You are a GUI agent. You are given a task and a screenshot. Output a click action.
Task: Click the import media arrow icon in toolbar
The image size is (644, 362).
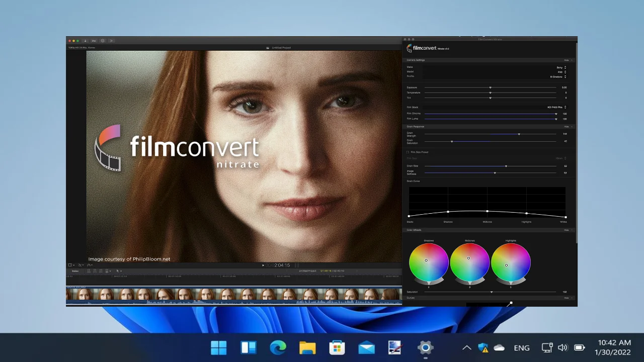pyautogui.click(x=86, y=41)
